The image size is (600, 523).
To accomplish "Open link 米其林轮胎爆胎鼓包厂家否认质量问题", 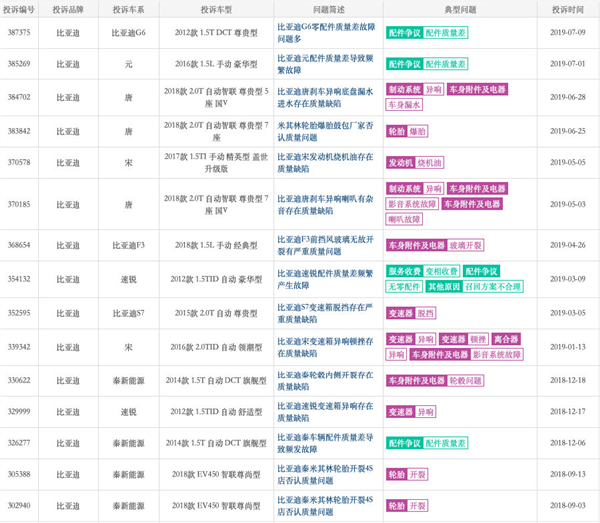I will click(325, 132).
